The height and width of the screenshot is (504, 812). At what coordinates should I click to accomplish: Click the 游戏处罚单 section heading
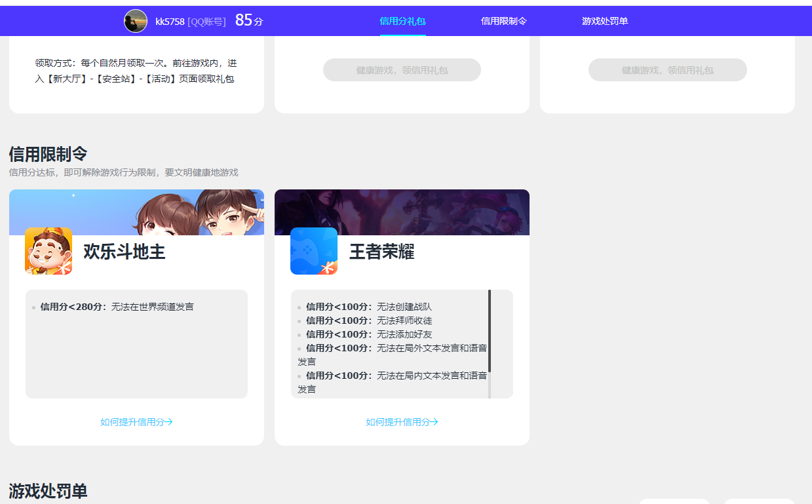pyautogui.click(x=48, y=492)
